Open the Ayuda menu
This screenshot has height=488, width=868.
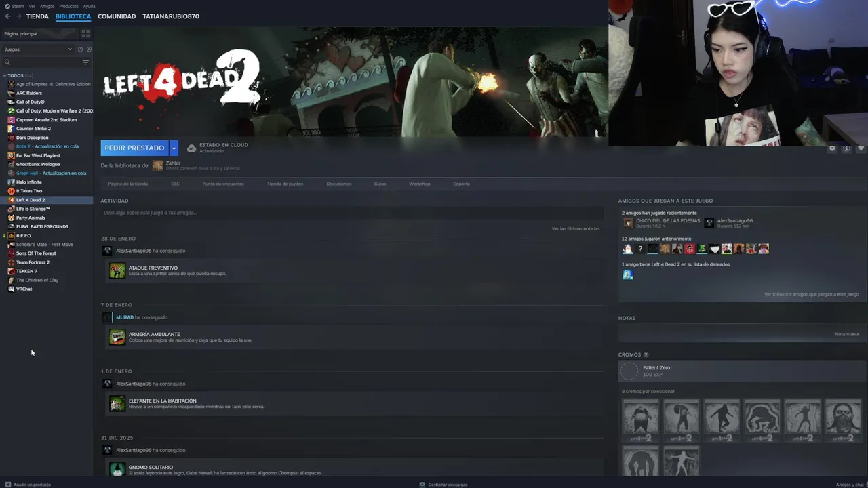point(89,6)
